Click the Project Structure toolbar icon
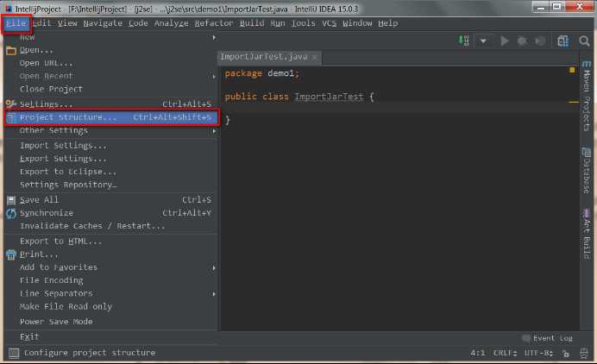Image resolution: width=597 pixels, height=364 pixels. click(562, 41)
